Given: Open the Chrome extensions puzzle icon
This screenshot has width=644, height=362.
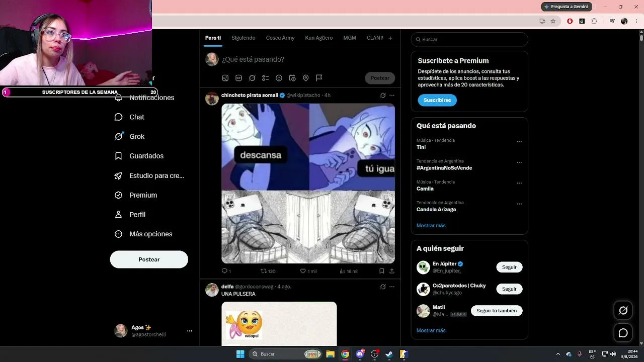Looking at the screenshot, I should pyautogui.click(x=594, y=21).
